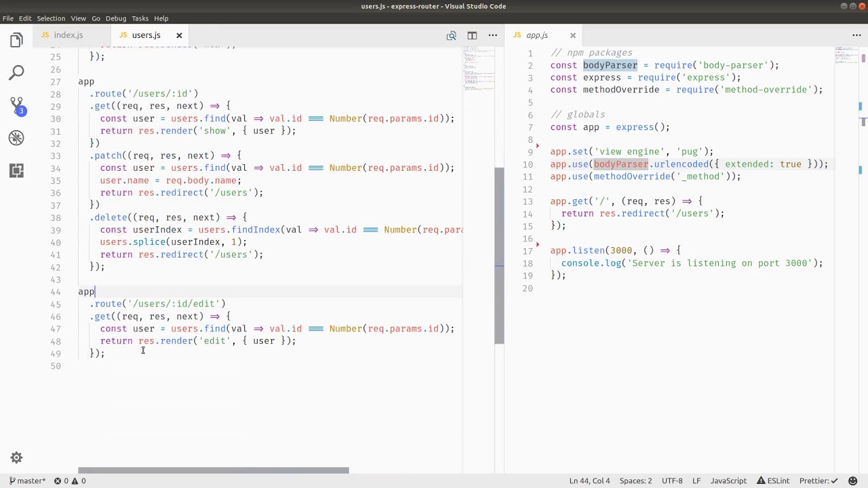This screenshot has height=488, width=868.
Task: Click the warnings count in the status bar
Action: [79, 481]
